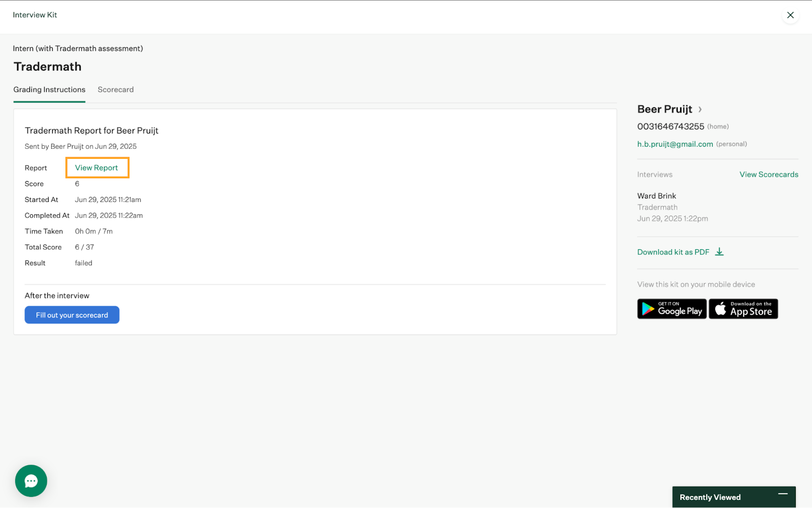The image size is (812, 508).
Task: Open the Apple App Store badge
Action: point(743,309)
